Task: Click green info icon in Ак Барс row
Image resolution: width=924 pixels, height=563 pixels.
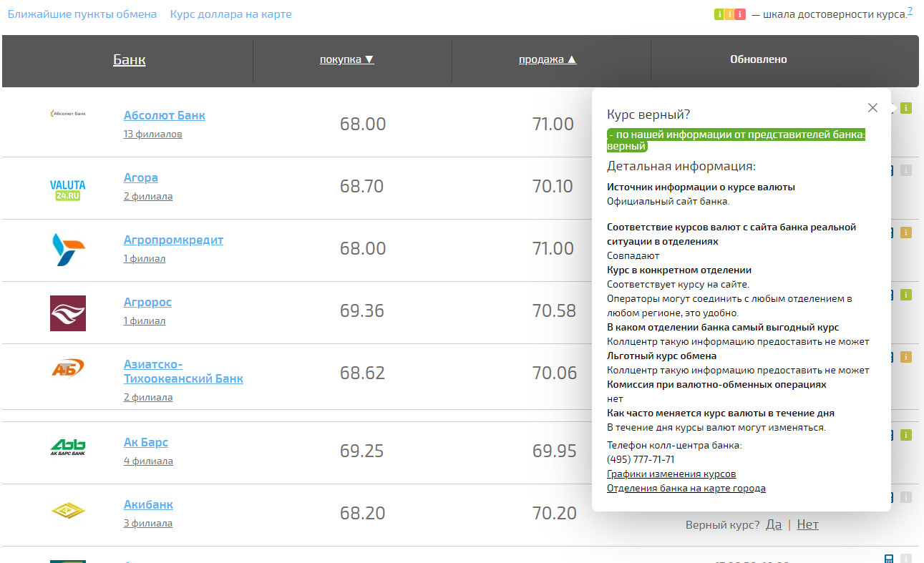Action: click(x=905, y=435)
